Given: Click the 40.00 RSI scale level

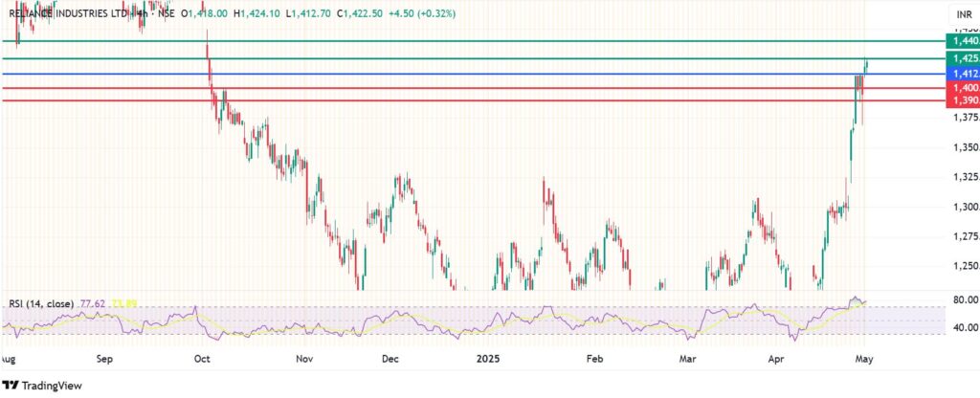Looking at the screenshot, I should (965, 328).
